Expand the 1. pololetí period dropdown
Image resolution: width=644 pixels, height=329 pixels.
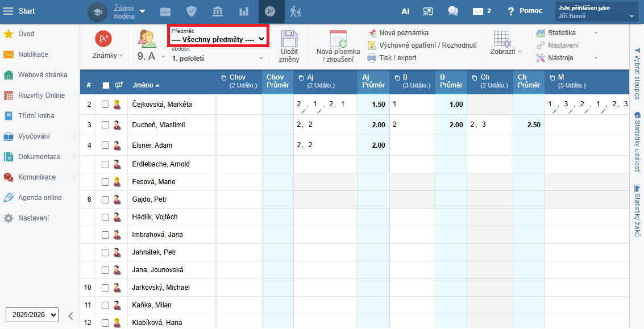[218, 58]
